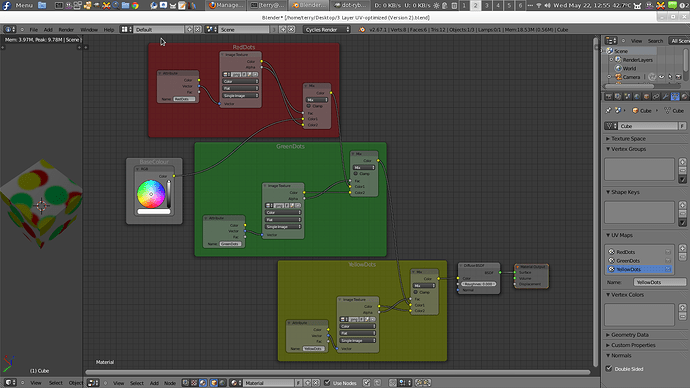Open the Cycles Render engine dropdown

(327, 29)
